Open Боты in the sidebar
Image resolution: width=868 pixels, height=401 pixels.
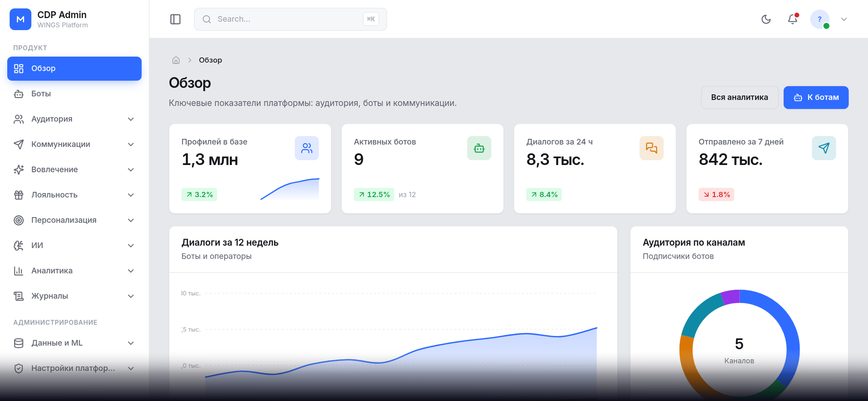[x=74, y=94]
